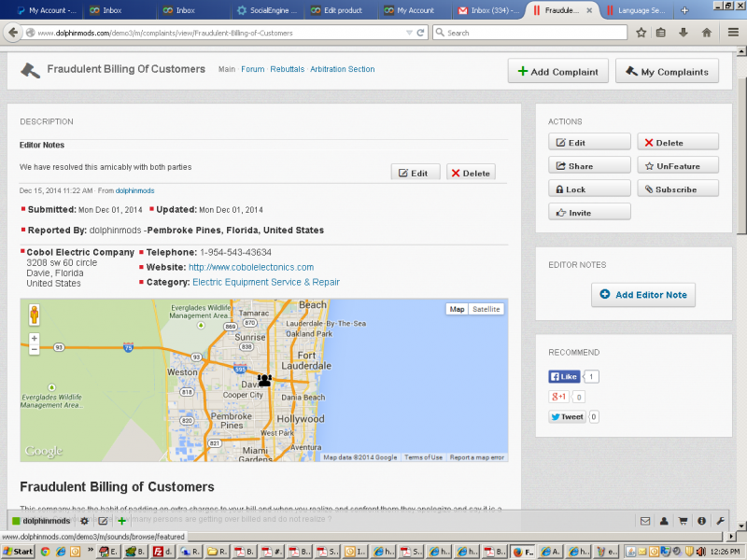The width and height of the screenshot is (747, 560).
Task: Open the URL history dropdown arrow
Action: point(409,33)
